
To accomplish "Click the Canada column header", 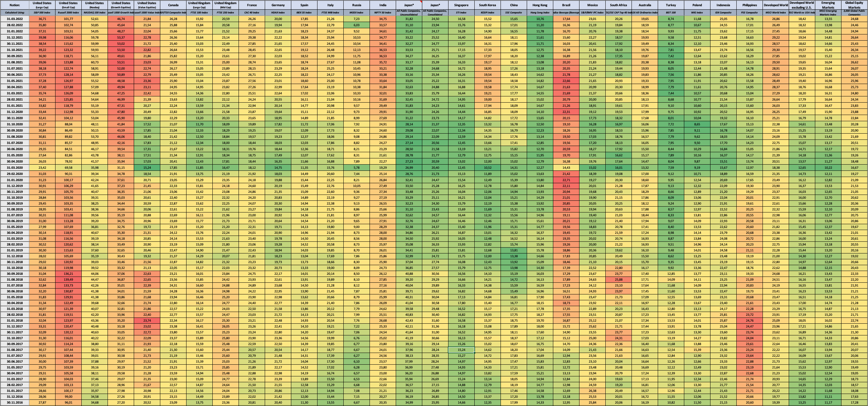I will coord(173,5).
